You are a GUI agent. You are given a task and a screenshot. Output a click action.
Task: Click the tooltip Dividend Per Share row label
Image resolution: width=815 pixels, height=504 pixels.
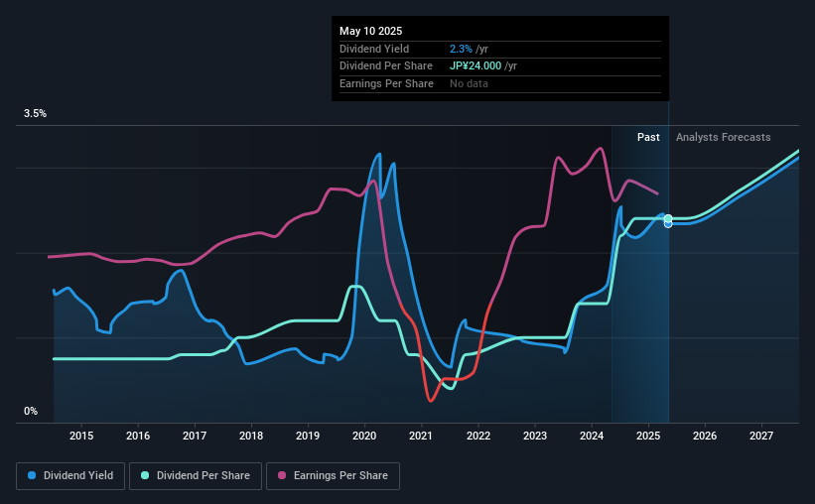386,66
